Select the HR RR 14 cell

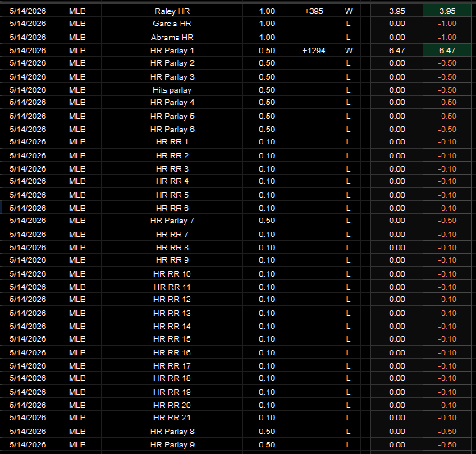pos(172,327)
